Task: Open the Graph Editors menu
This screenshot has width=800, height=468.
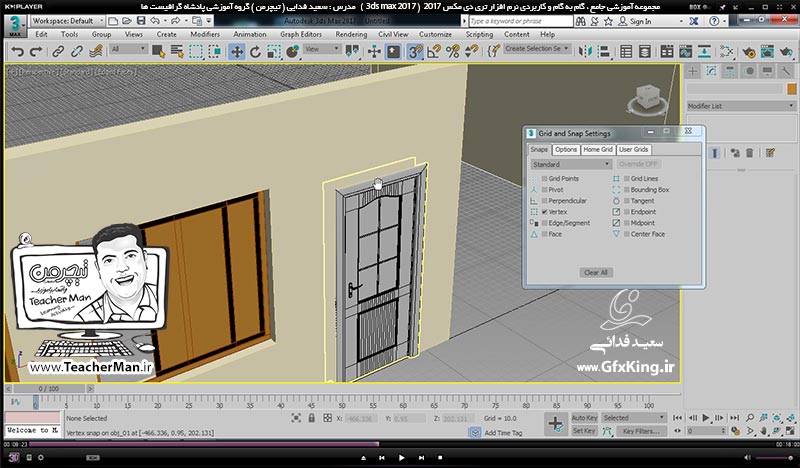Action: pyautogui.click(x=301, y=35)
